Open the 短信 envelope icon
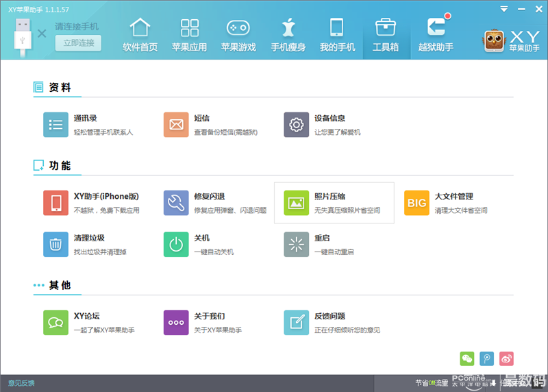Screen dimensions: 548x392 coord(176,125)
